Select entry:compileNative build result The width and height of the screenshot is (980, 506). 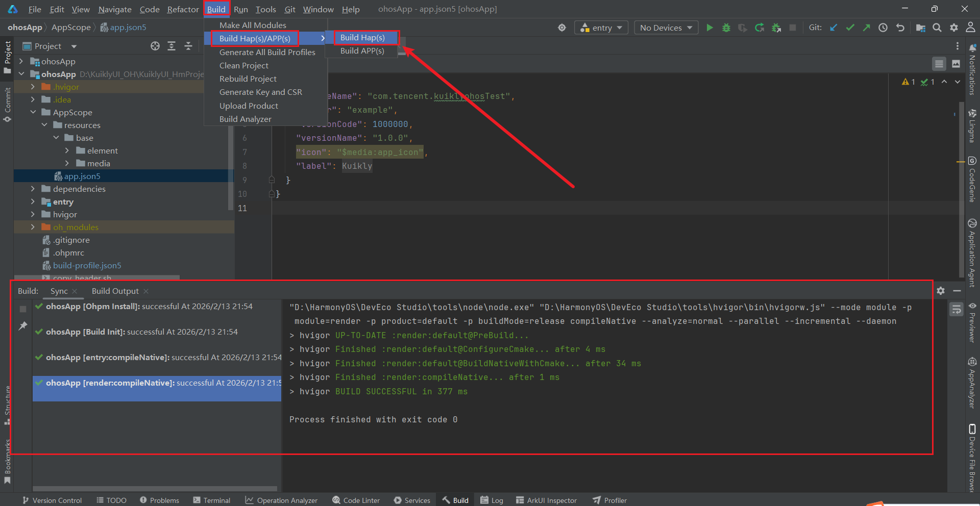[x=157, y=357]
